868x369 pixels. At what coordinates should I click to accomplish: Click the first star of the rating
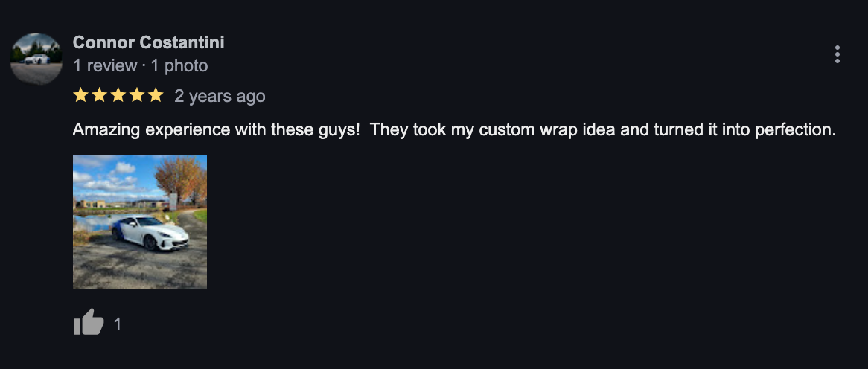(x=81, y=95)
